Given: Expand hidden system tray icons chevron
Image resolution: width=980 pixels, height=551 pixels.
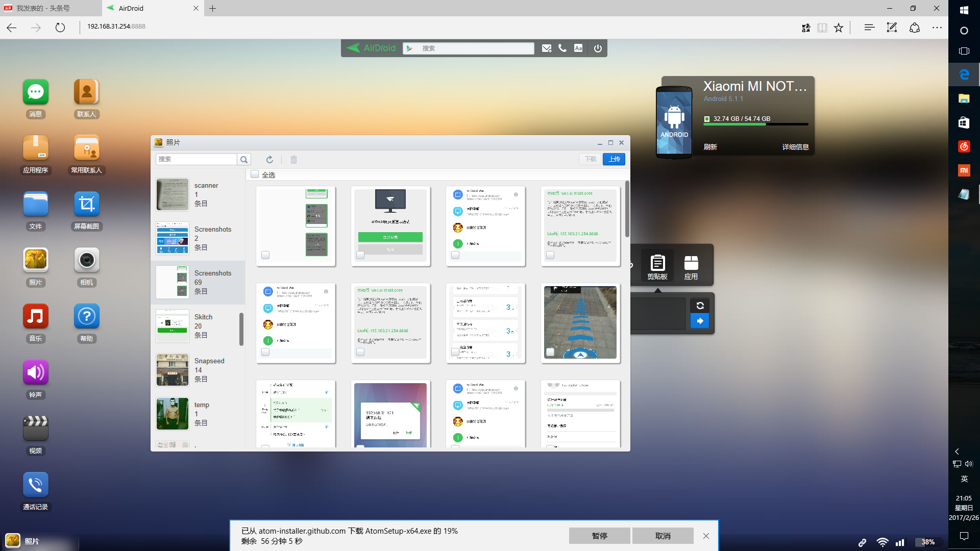Looking at the screenshot, I should 957,452.
